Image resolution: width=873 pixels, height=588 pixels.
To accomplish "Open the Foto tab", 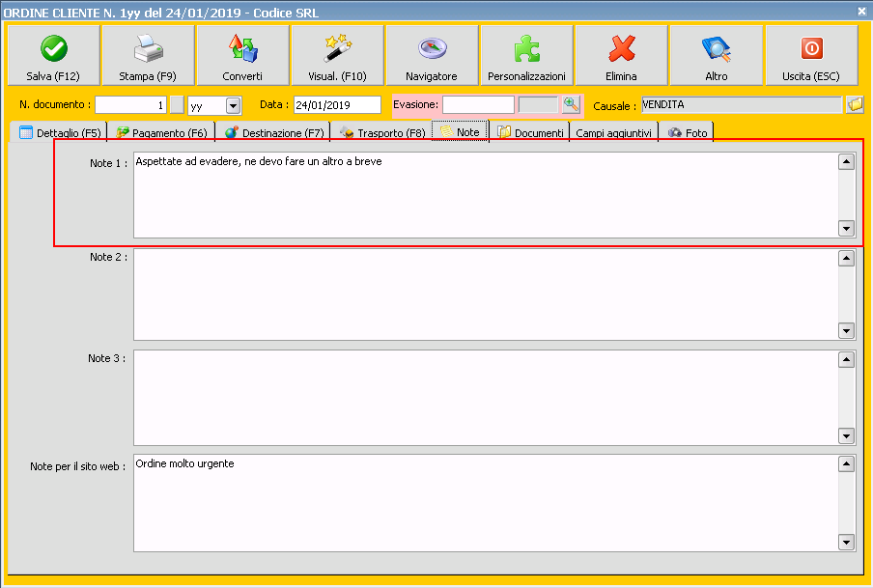I will click(x=687, y=132).
